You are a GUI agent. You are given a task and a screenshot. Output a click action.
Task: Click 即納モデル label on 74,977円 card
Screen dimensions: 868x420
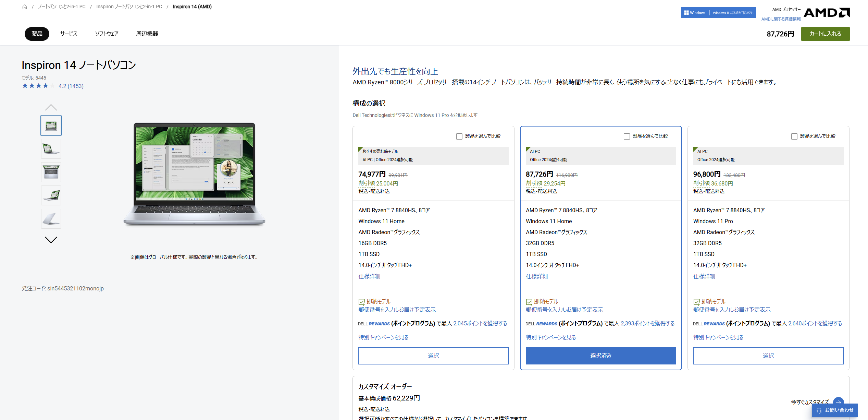point(379,301)
